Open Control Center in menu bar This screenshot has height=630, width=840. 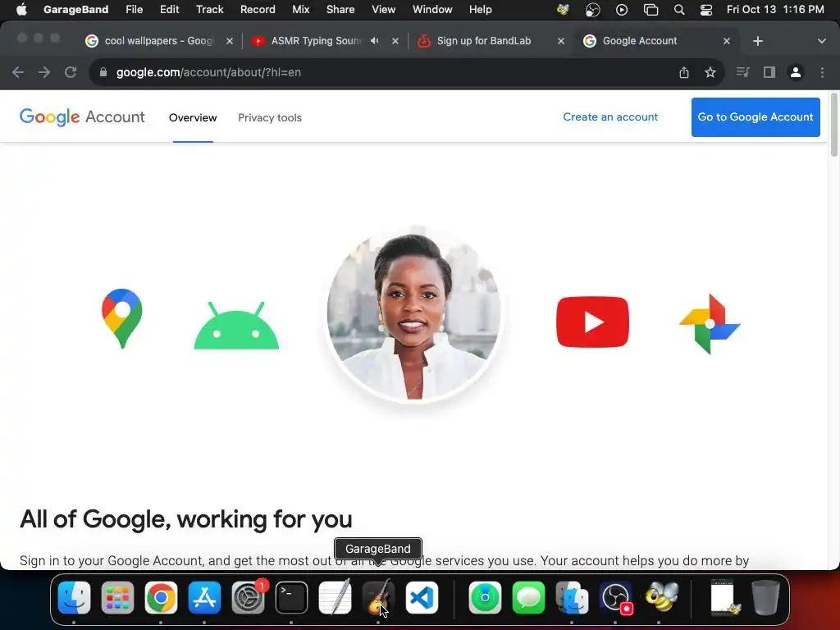[x=706, y=10]
